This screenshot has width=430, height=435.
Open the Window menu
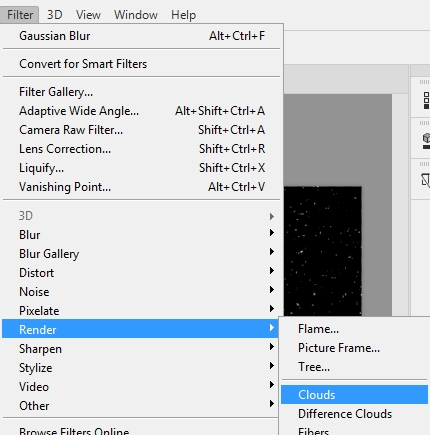pos(136,15)
